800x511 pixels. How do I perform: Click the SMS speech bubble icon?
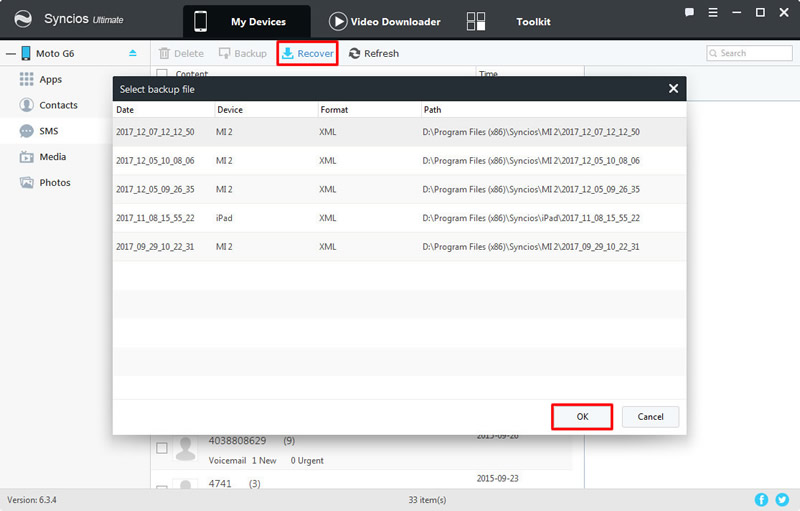click(x=26, y=131)
